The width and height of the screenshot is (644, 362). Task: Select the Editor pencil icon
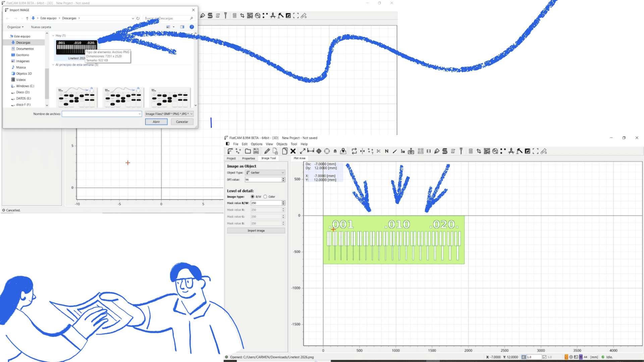coord(267,151)
